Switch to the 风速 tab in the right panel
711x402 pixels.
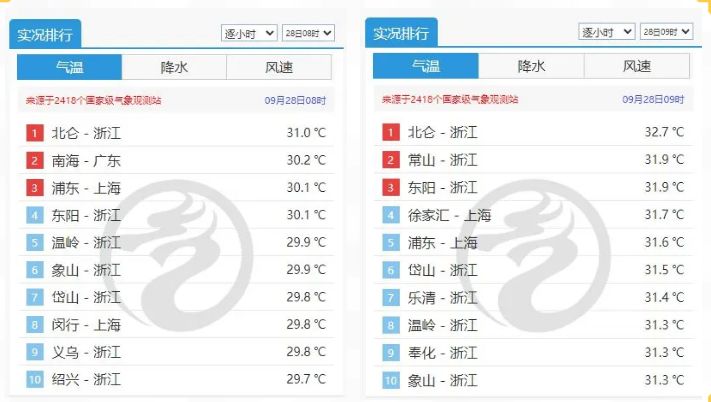coord(637,66)
